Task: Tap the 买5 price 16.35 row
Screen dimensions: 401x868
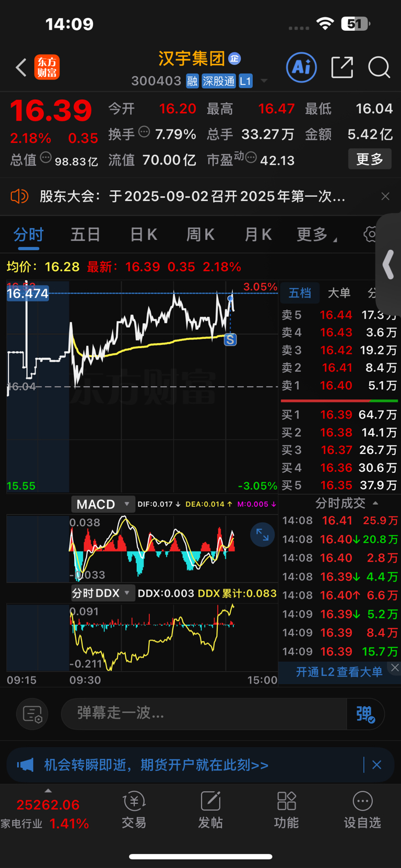Action: 339,485
